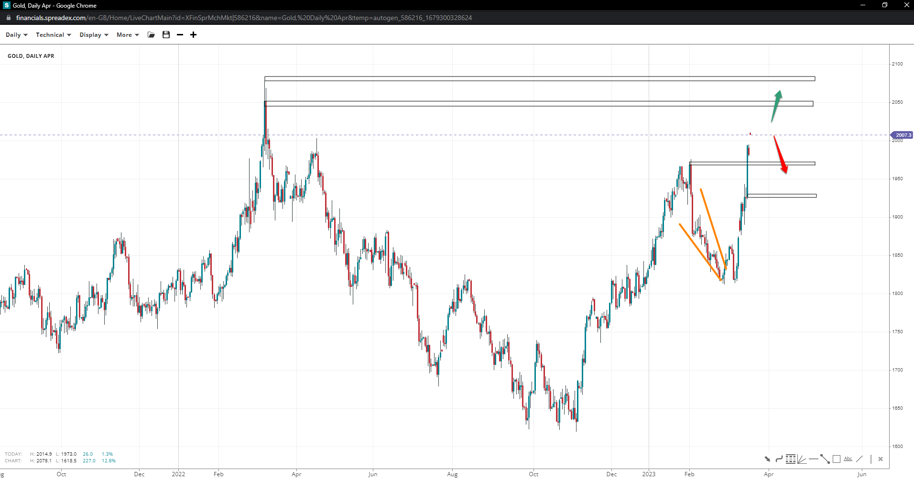914x481 pixels.
Task: Close the drawing tools bar
Action: (881, 459)
